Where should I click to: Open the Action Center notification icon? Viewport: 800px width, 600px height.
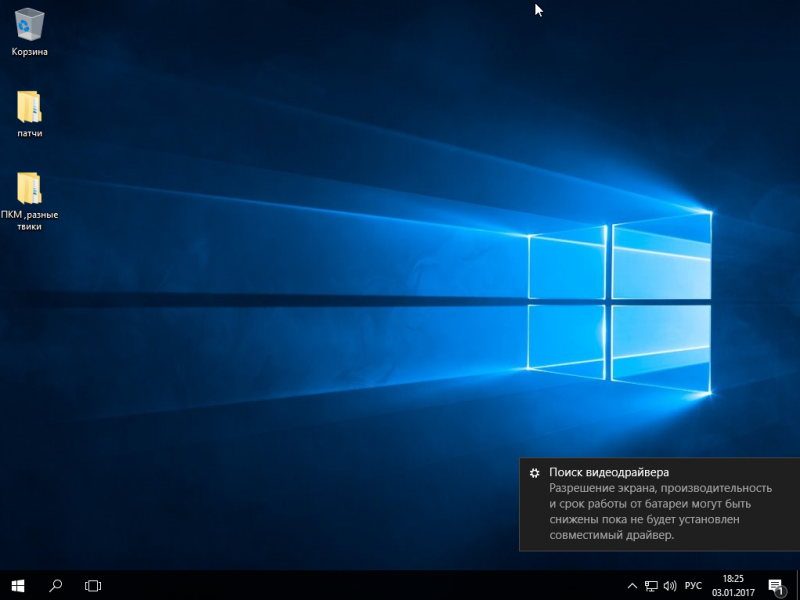point(776,586)
